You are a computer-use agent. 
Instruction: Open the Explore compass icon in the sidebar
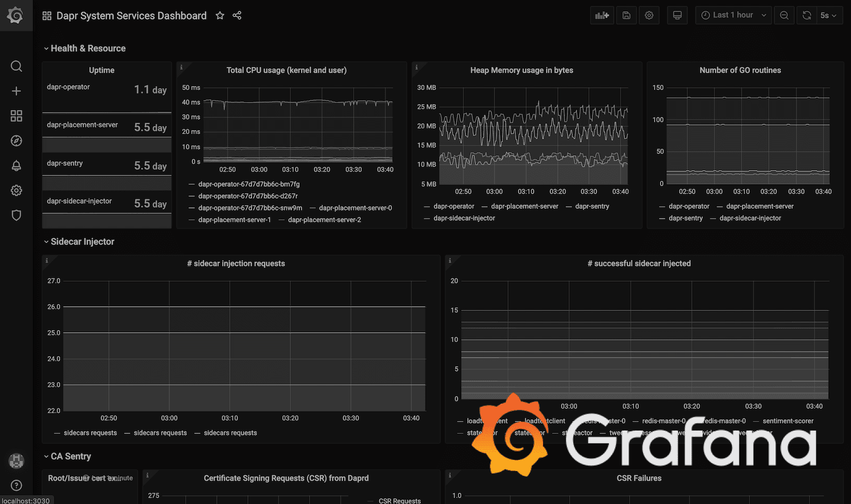point(16,140)
